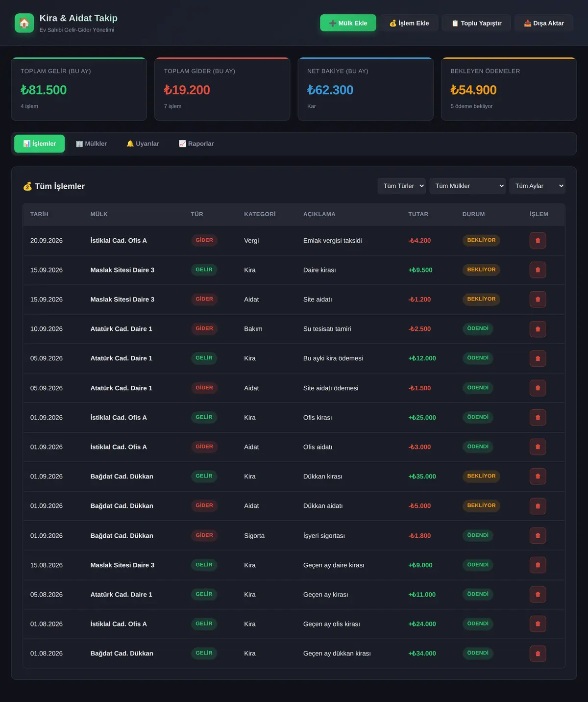Click the TARİH column header

(x=39, y=214)
